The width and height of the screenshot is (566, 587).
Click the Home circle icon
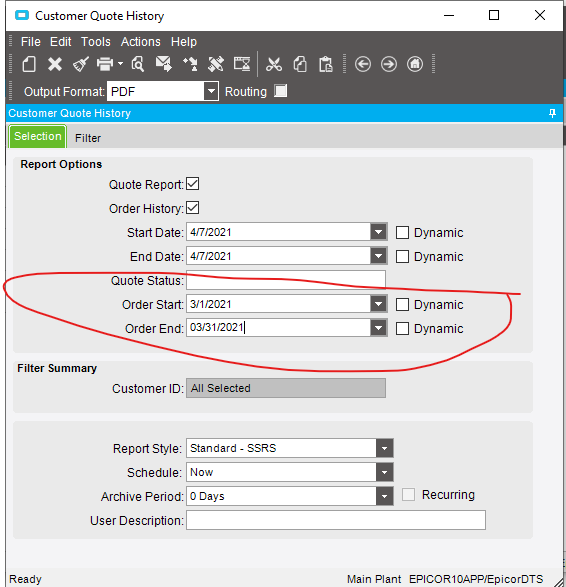pyautogui.click(x=415, y=64)
